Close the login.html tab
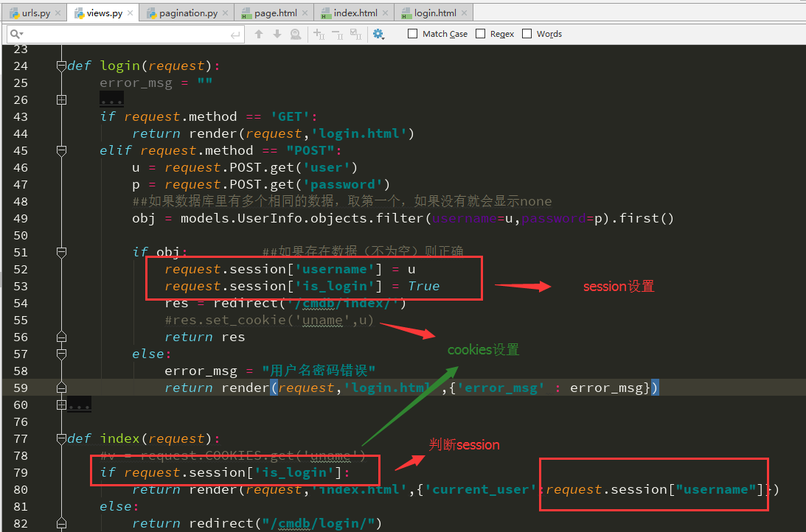806x532 pixels. coord(464,13)
